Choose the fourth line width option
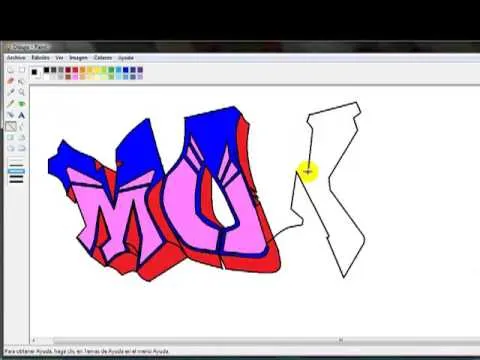Screen dimensions: 480x360 click(16, 177)
